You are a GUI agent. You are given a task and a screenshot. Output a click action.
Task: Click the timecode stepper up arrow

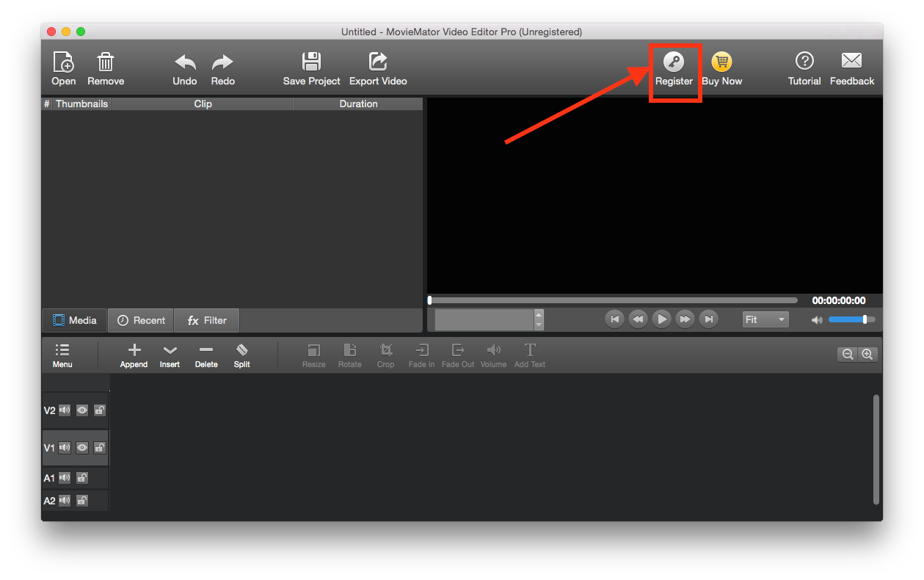click(539, 314)
